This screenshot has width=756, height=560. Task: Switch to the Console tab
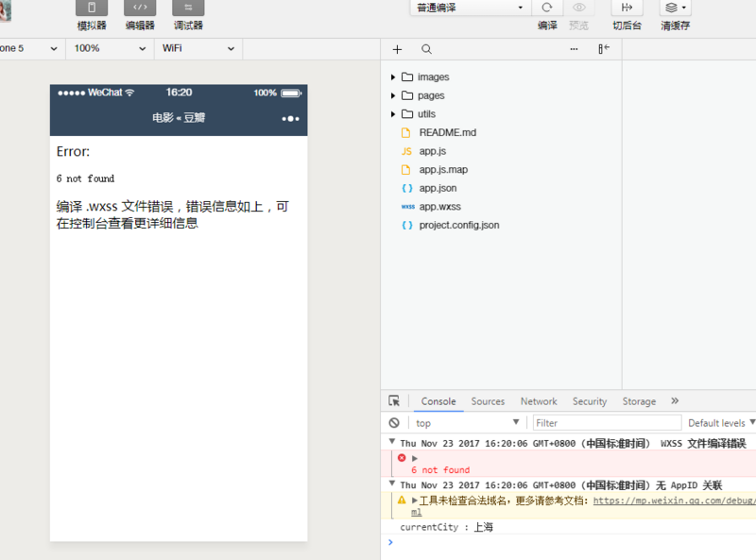click(438, 401)
